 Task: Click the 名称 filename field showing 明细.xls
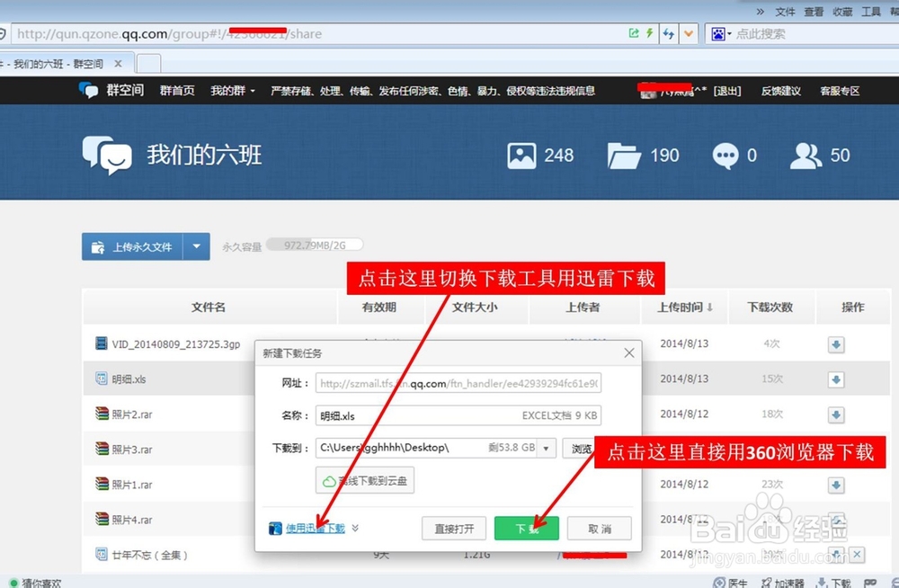[458, 415]
